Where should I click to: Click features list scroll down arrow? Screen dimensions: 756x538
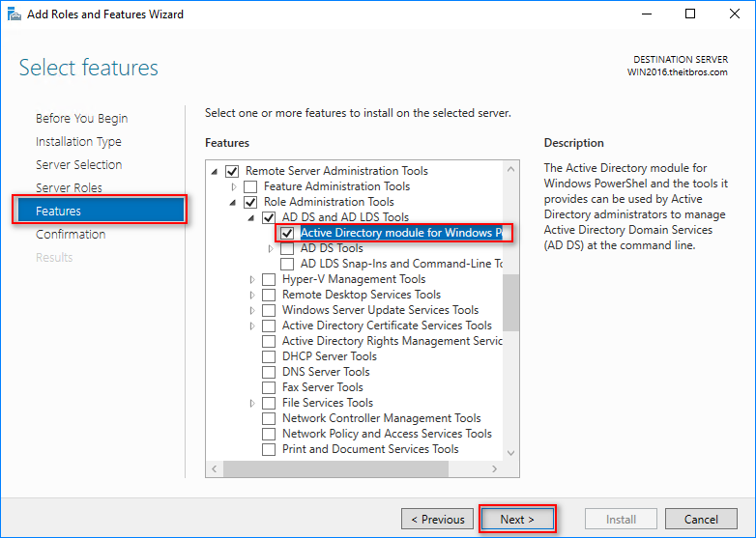tap(510, 453)
